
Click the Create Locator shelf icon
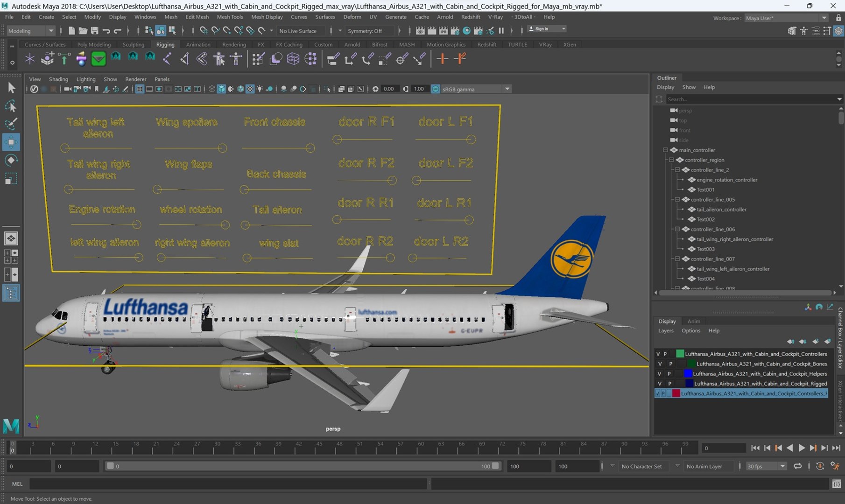30,59
